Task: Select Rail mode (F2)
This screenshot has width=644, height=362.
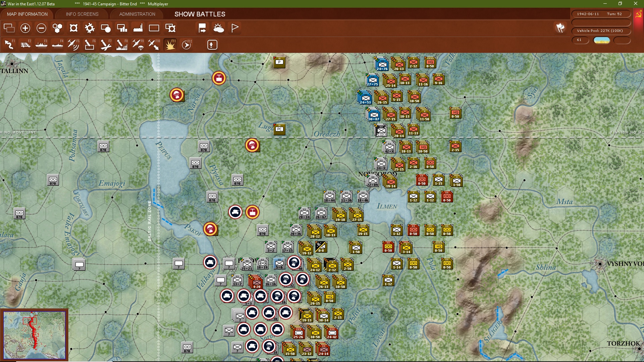Action: pos(25,45)
